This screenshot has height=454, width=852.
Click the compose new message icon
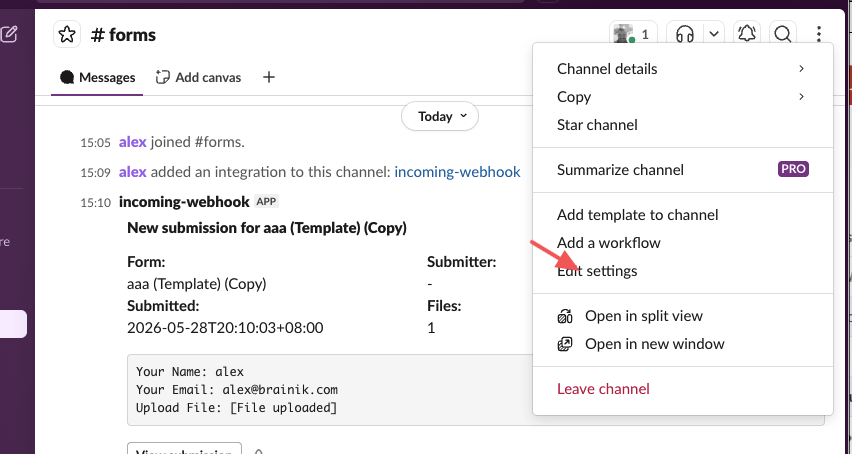tap(9, 34)
